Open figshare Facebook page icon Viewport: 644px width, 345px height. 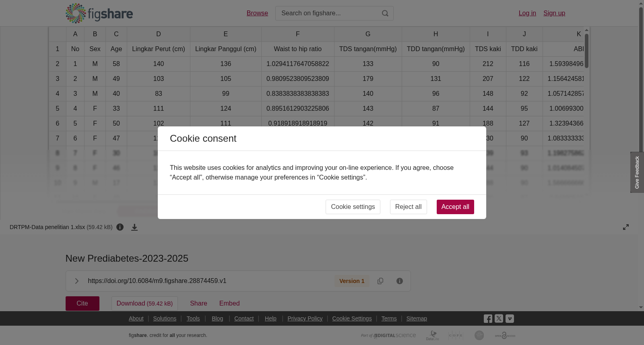(x=488, y=319)
